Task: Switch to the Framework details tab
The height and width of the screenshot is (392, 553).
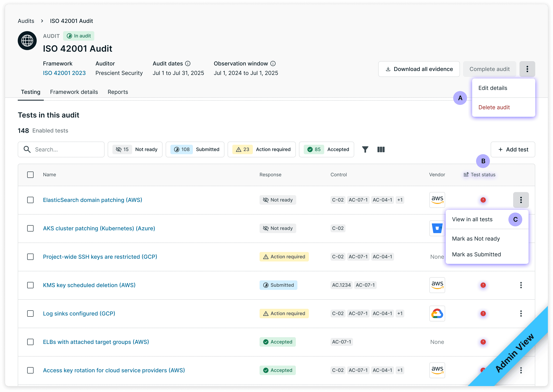Action: [x=74, y=92]
